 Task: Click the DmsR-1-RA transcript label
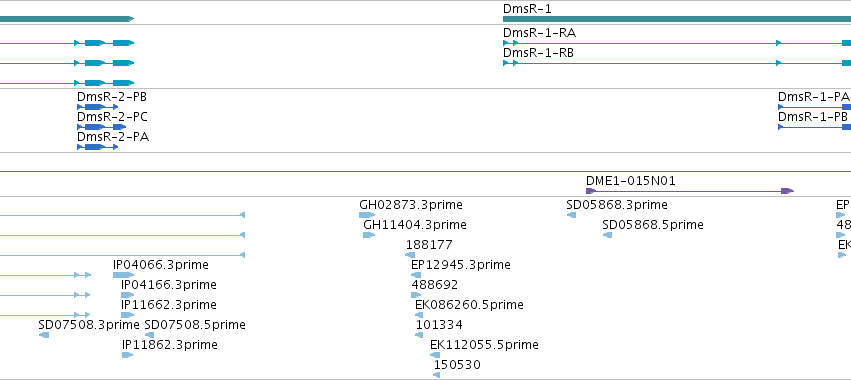[x=539, y=33]
